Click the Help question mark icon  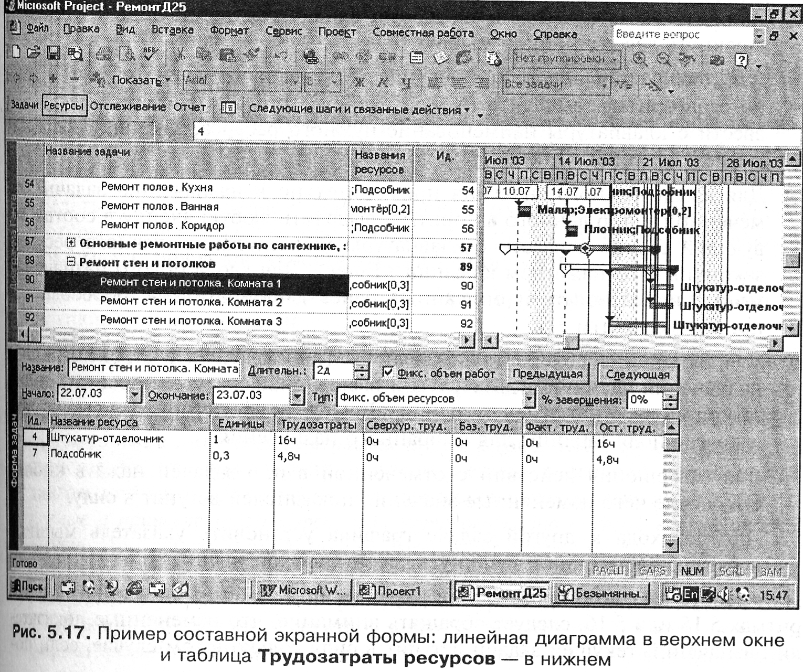pyautogui.click(x=741, y=61)
